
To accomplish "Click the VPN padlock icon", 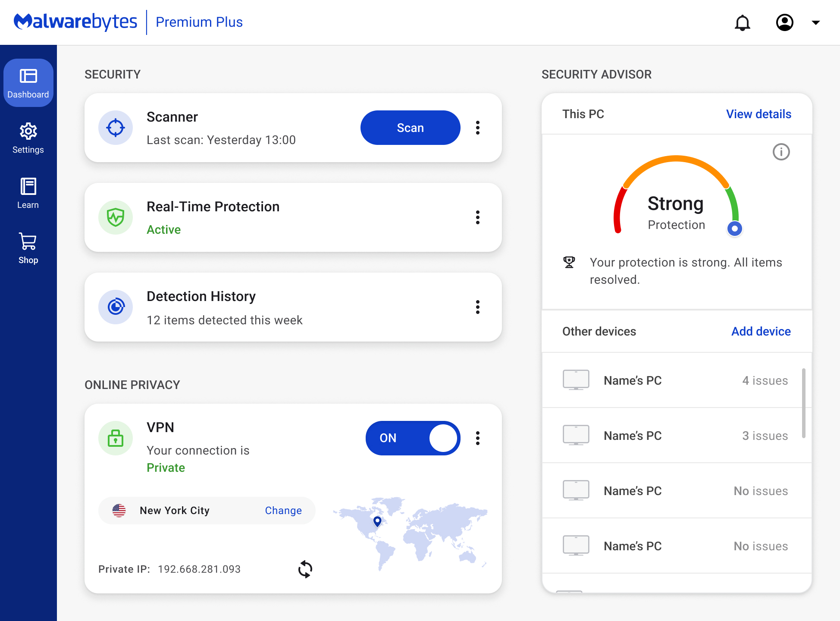I will coord(116,438).
